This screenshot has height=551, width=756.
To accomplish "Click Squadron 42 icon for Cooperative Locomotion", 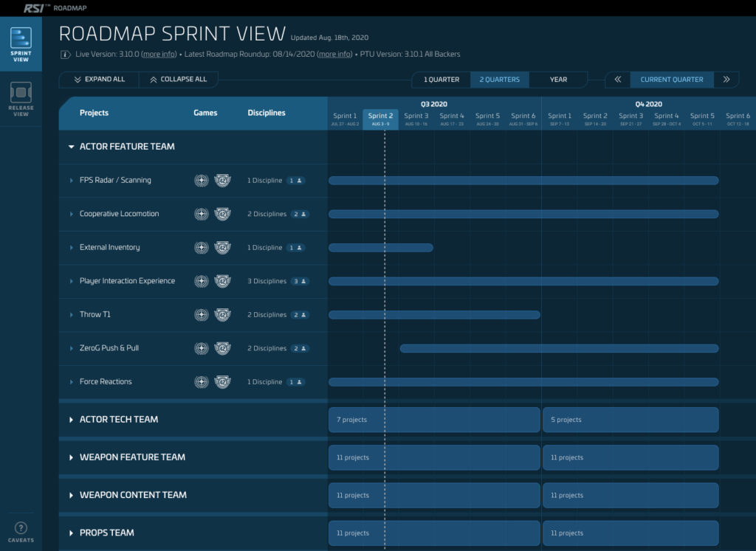I will click(222, 214).
